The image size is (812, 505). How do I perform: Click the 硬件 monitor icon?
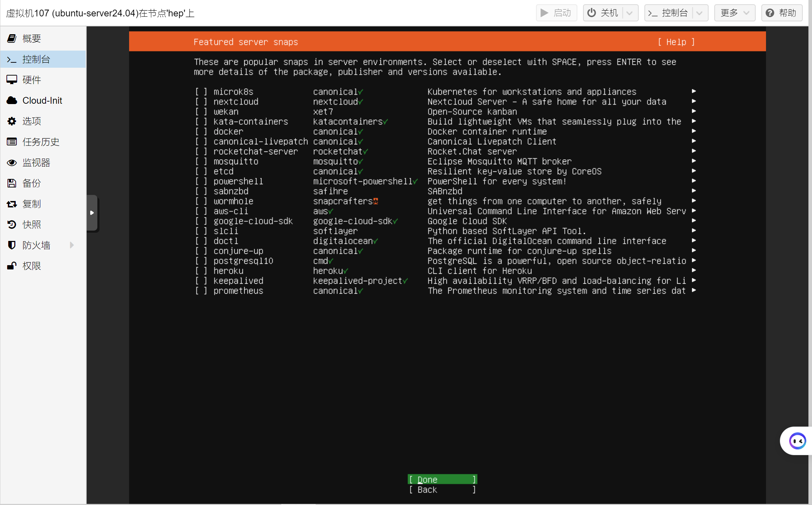coord(12,80)
